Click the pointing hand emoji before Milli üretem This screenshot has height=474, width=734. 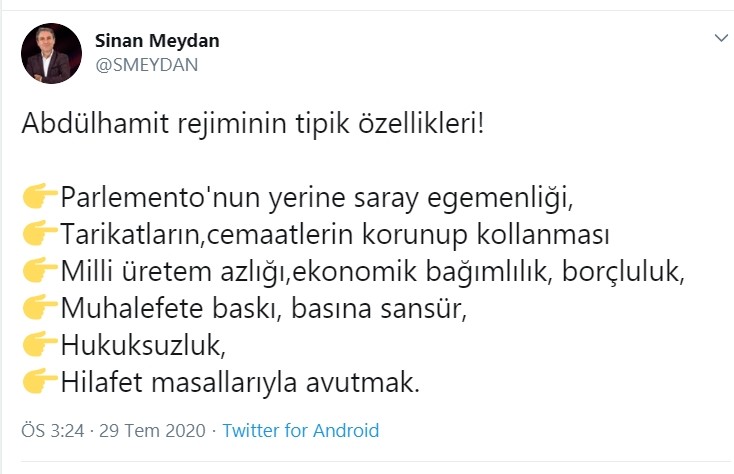tap(39, 269)
